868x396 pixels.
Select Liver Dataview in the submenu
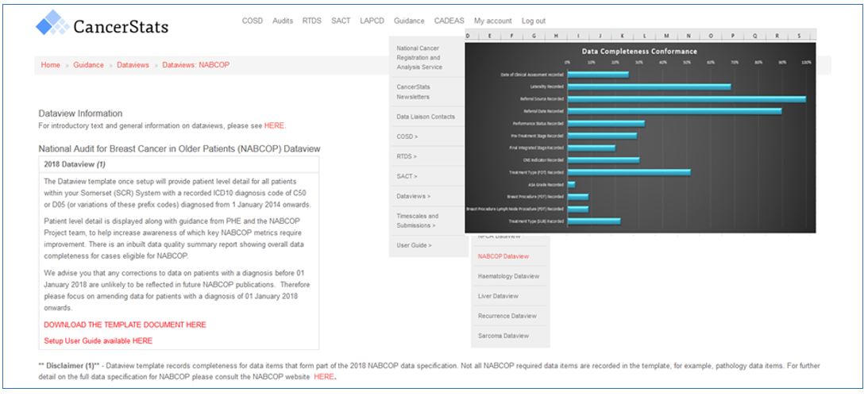(498, 296)
